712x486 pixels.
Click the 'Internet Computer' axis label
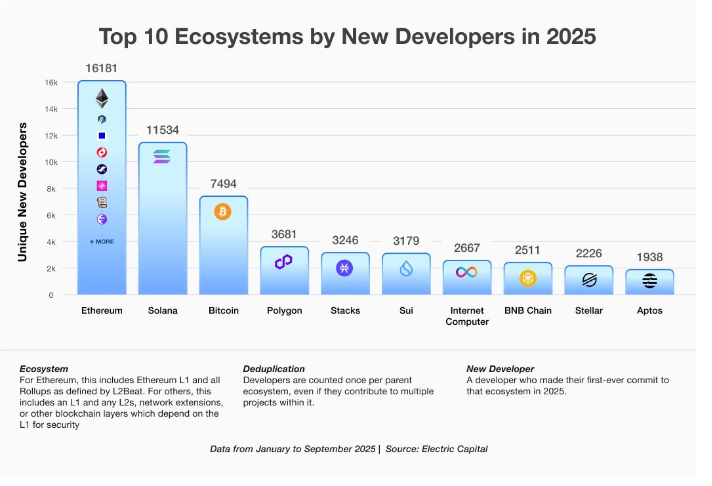click(x=467, y=316)
